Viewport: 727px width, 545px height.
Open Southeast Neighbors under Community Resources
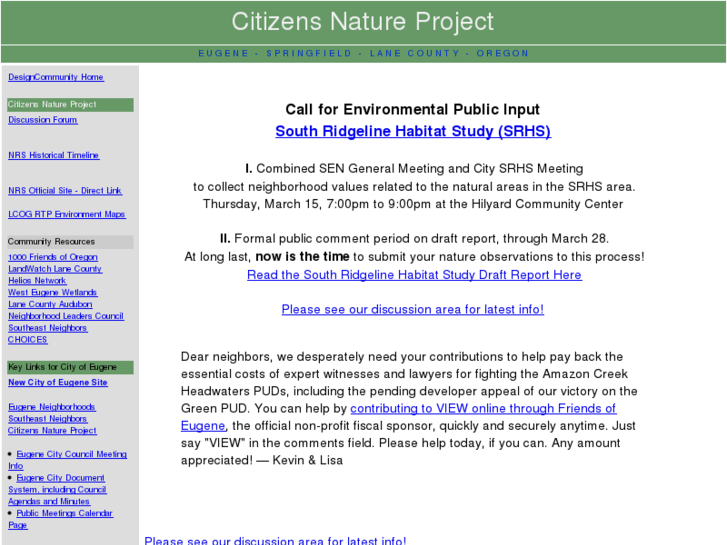47,328
